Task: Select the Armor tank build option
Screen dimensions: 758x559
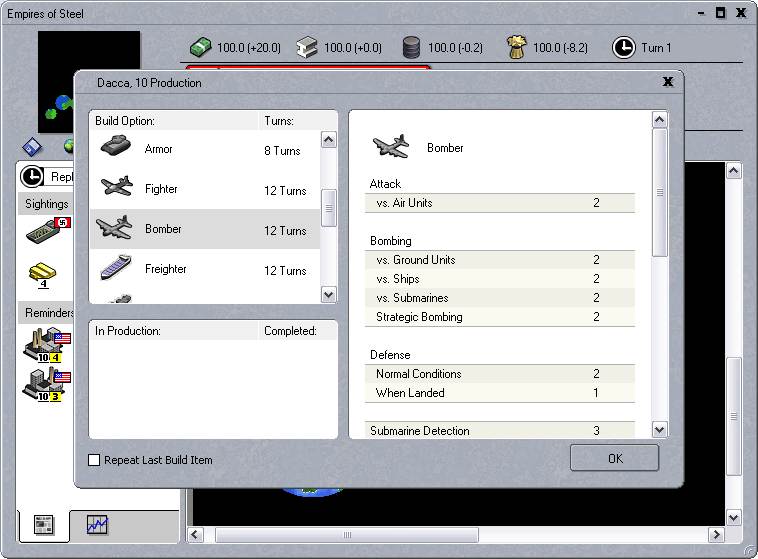Action: [x=117, y=148]
